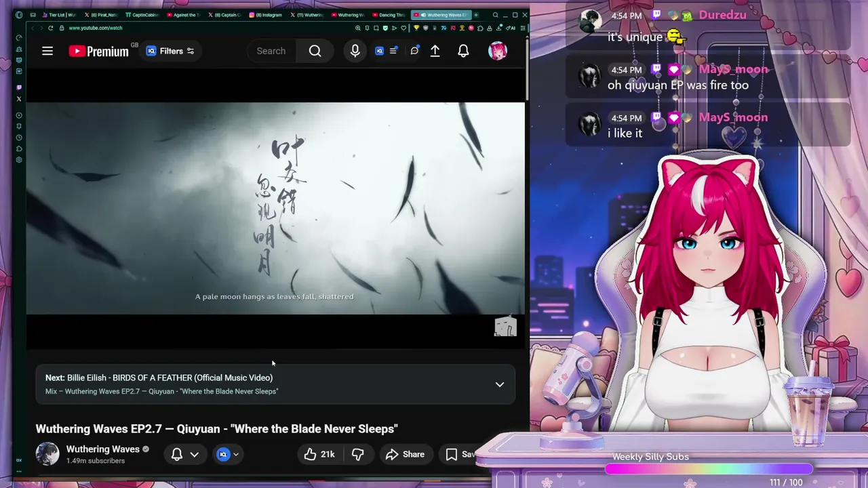This screenshot has width=868, height=488.
Task: Click the Weekly Silly Subs progress bar
Action: [709, 469]
